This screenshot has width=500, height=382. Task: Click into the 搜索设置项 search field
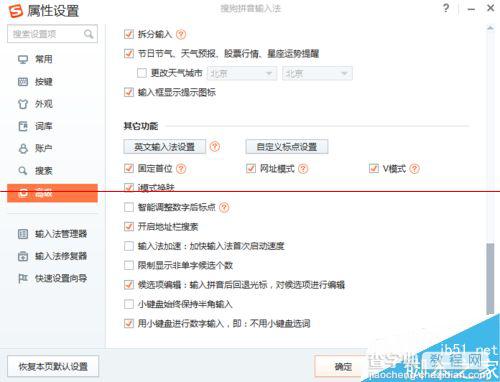click(x=52, y=34)
